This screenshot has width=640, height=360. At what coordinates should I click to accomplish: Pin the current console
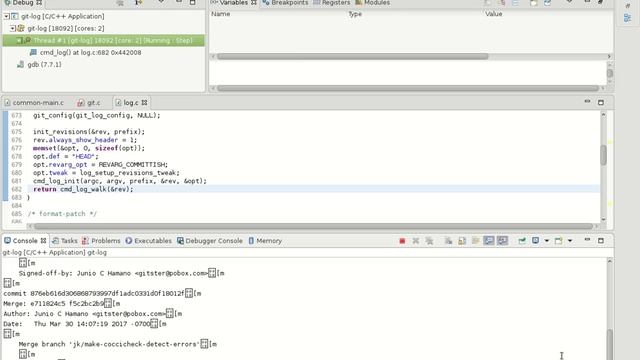click(522, 241)
